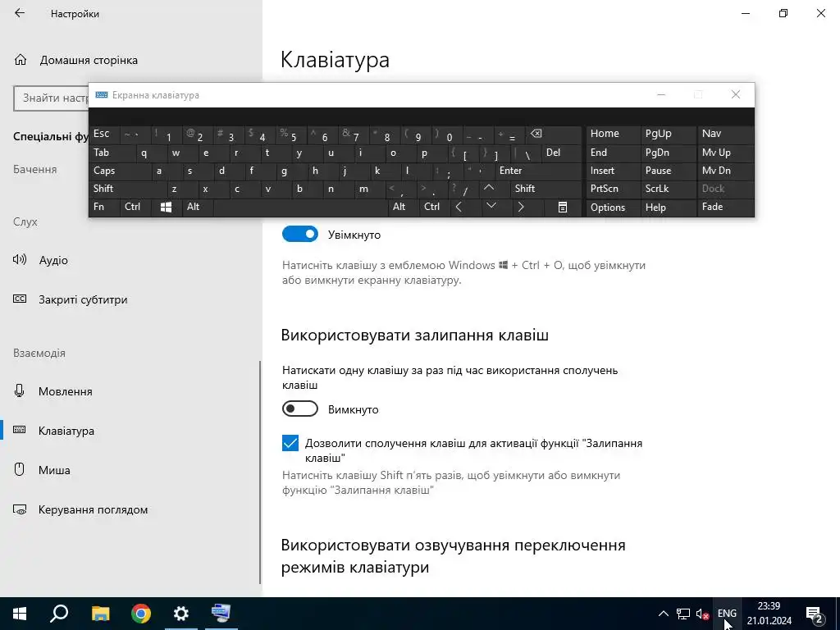Toggle the Caps key on the on-screen keyboard
Image resolution: width=840 pixels, height=630 pixels.
pos(121,171)
